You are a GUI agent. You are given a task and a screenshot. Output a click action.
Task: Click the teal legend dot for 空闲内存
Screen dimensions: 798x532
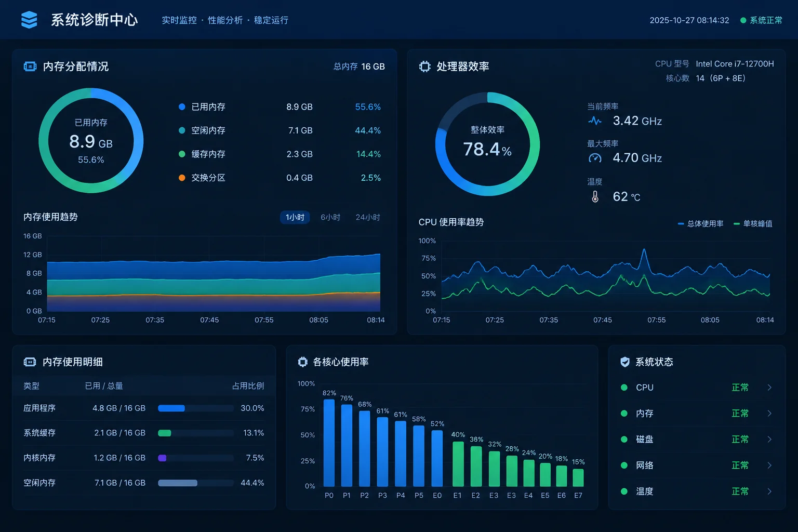coord(182,130)
